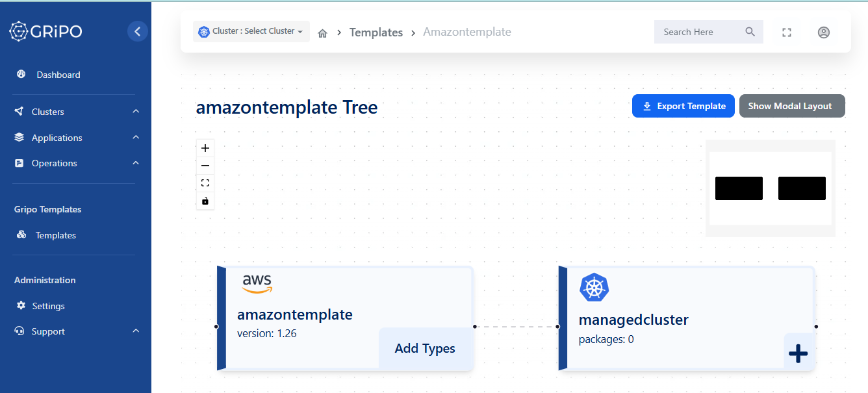
Task: Zoom out the tree canvas
Action: [205, 166]
